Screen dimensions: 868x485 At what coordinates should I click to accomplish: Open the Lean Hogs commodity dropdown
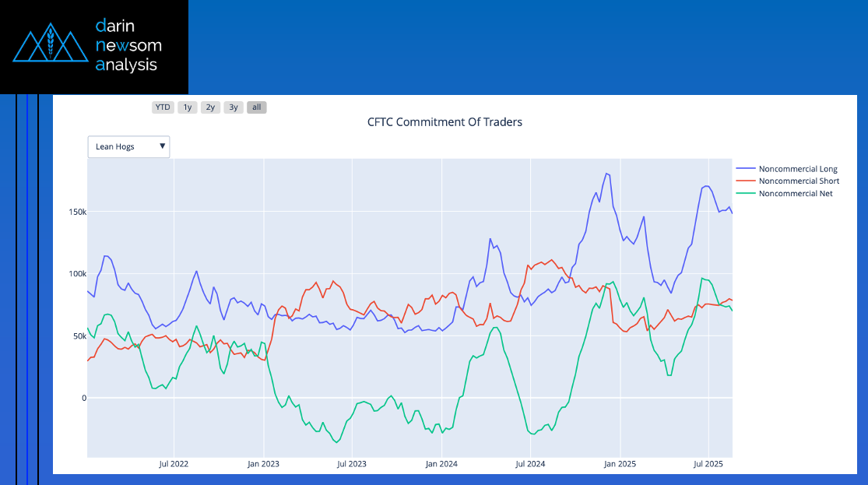click(123, 146)
